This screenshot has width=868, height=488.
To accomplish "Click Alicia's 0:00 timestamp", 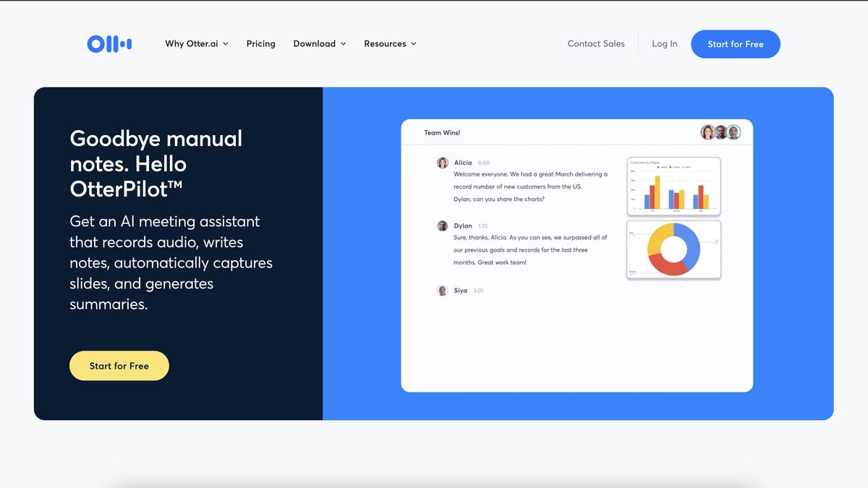I will click(x=484, y=163).
